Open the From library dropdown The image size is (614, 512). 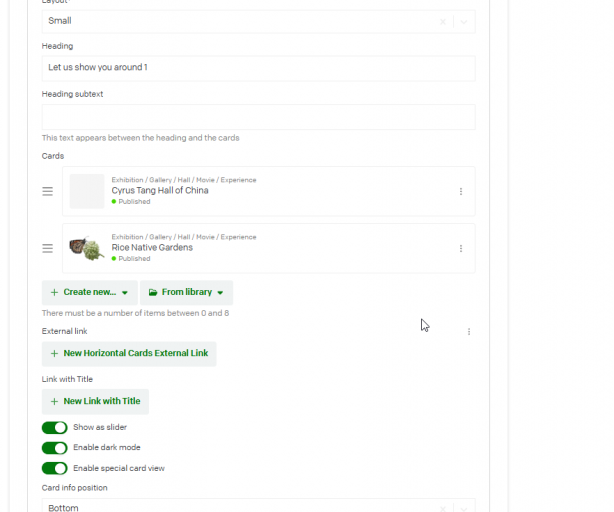(x=186, y=292)
